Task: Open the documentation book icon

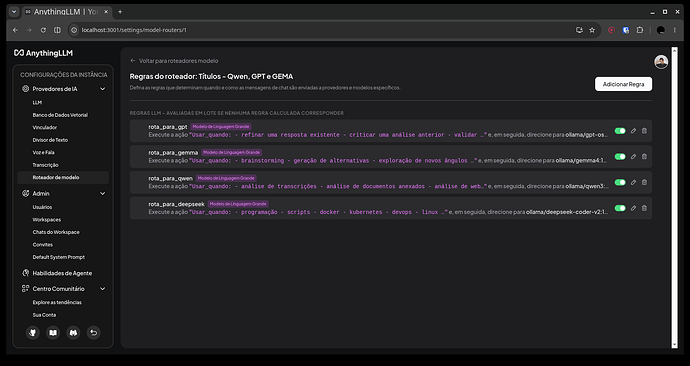Action: tap(53, 333)
